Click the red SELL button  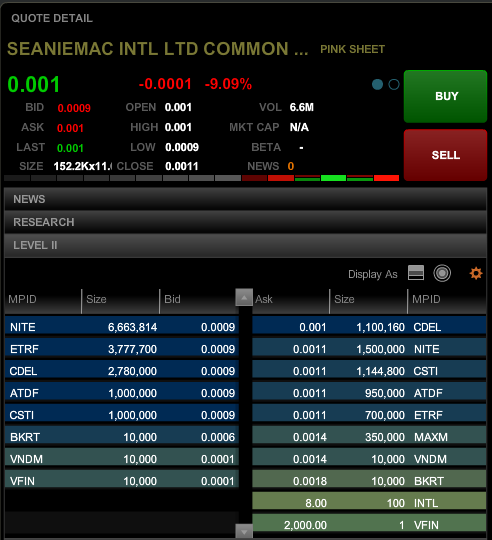click(x=445, y=155)
